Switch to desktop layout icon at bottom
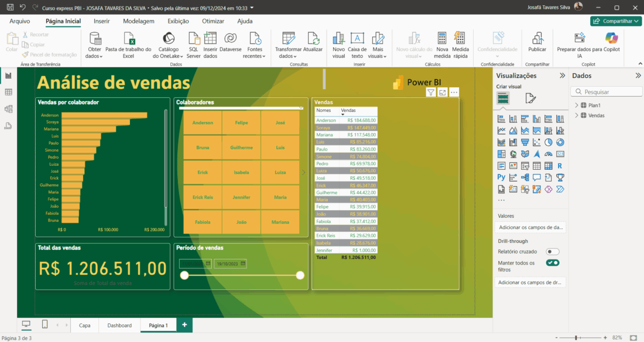This screenshot has height=342, width=644. click(26, 324)
